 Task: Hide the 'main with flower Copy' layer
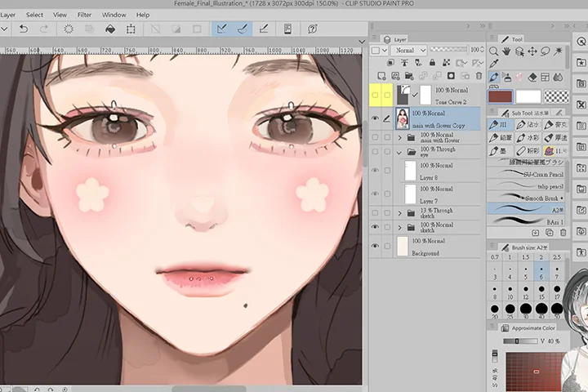[375, 118]
